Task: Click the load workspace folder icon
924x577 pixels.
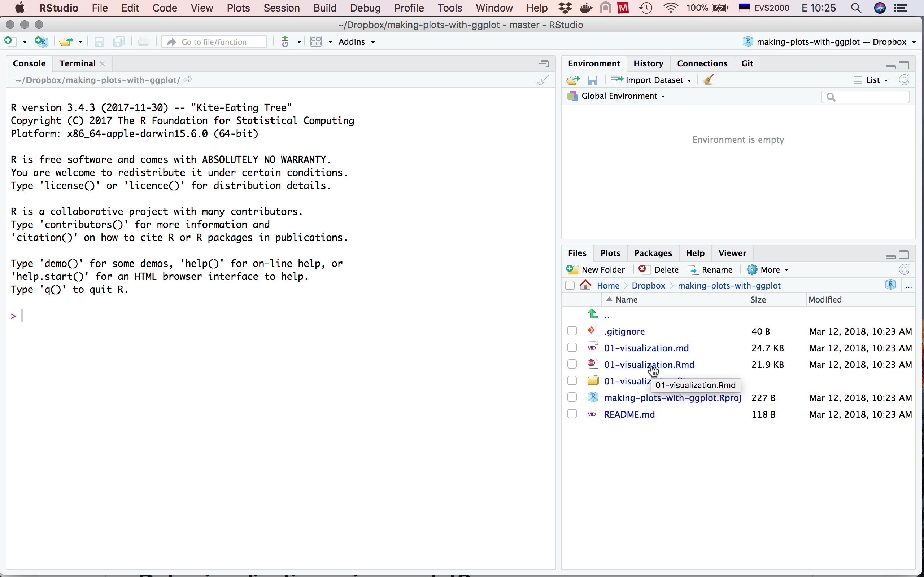Action: 573,80
